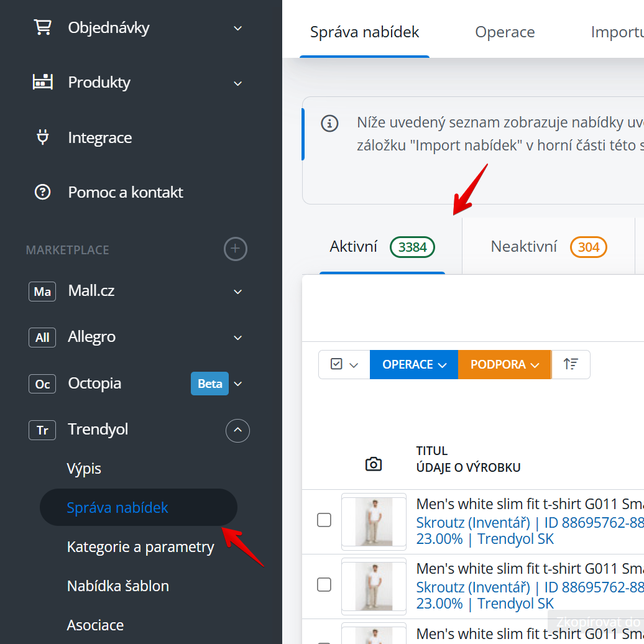644x644 pixels.
Task: Add a marketplace with the plus icon
Action: click(x=236, y=249)
